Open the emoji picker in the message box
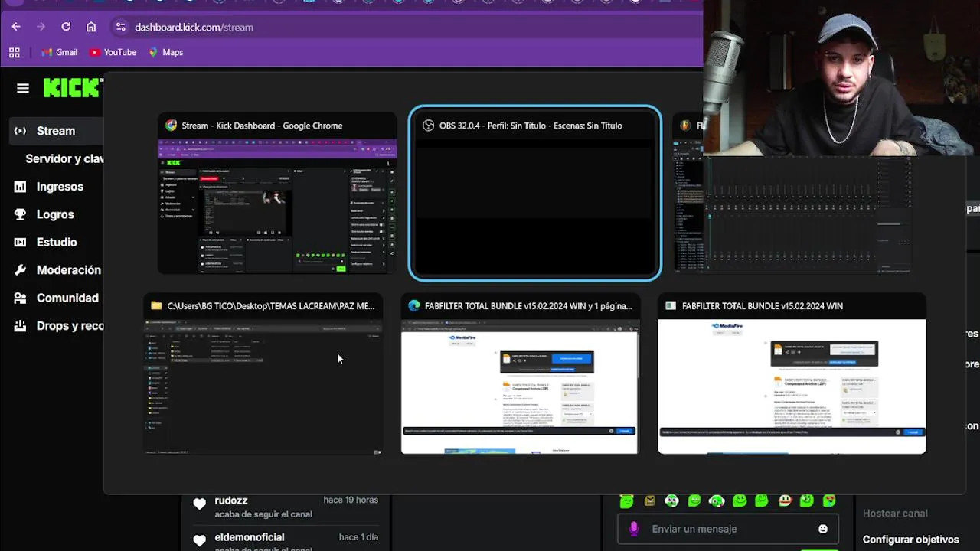The height and width of the screenshot is (551, 980). tap(823, 529)
